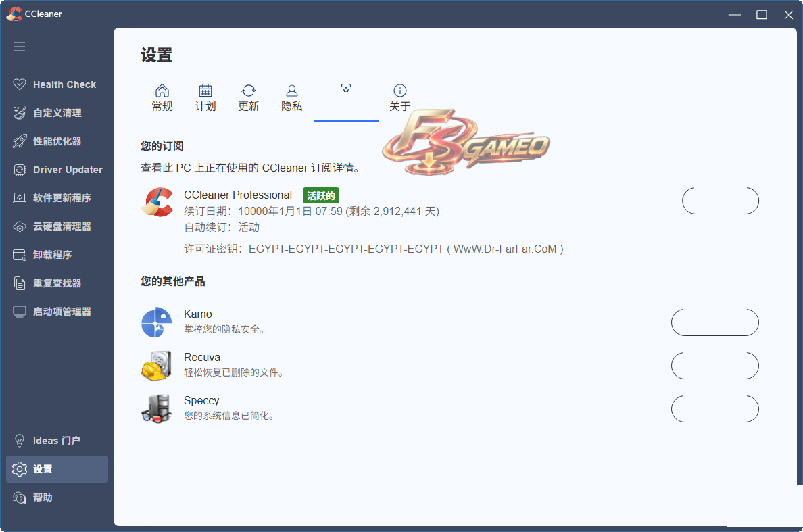The width and height of the screenshot is (803, 532).
Task: Toggle the hamburger menu icon
Action: (x=20, y=47)
